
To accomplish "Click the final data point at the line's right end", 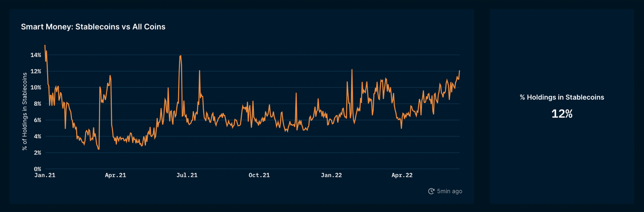I will click(460, 71).
